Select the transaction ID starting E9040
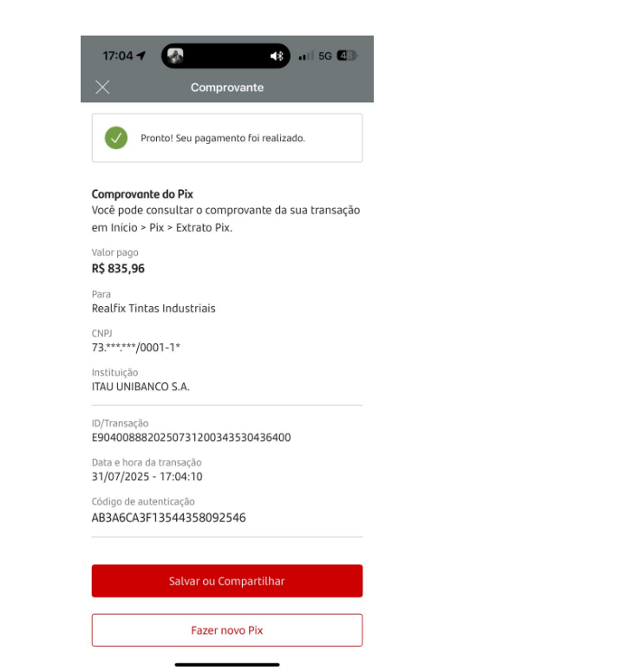 click(x=191, y=438)
